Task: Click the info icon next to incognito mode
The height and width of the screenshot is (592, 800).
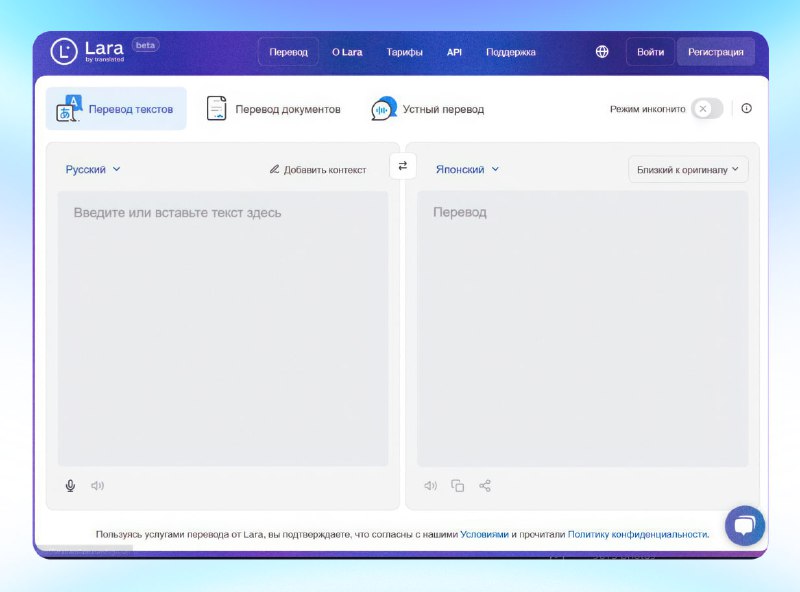Action: (747, 108)
